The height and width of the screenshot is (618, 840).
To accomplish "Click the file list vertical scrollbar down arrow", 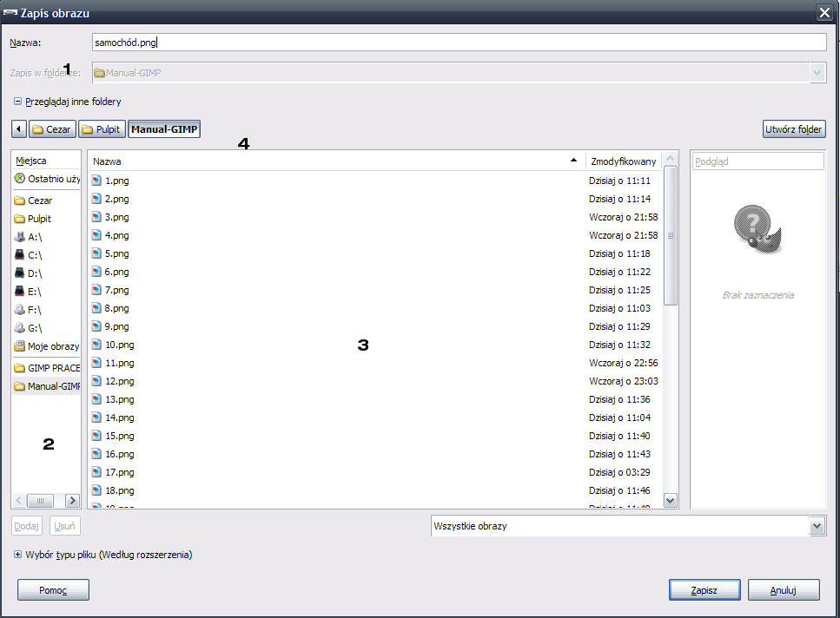I will point(670,500).
